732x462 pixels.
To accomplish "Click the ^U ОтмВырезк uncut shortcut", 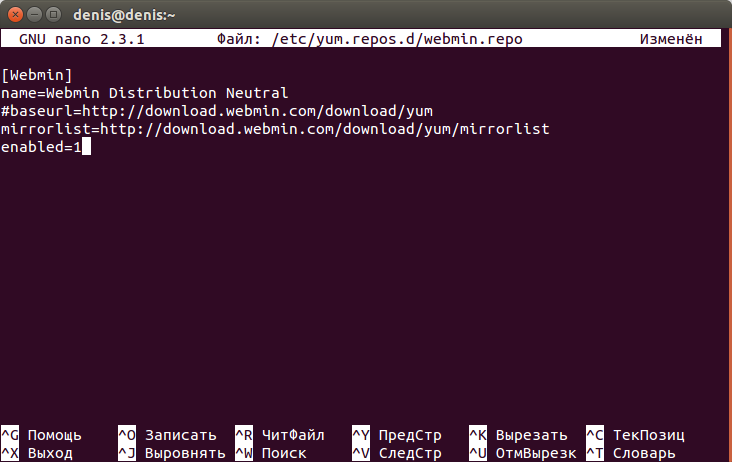I will tap(523, 453).
